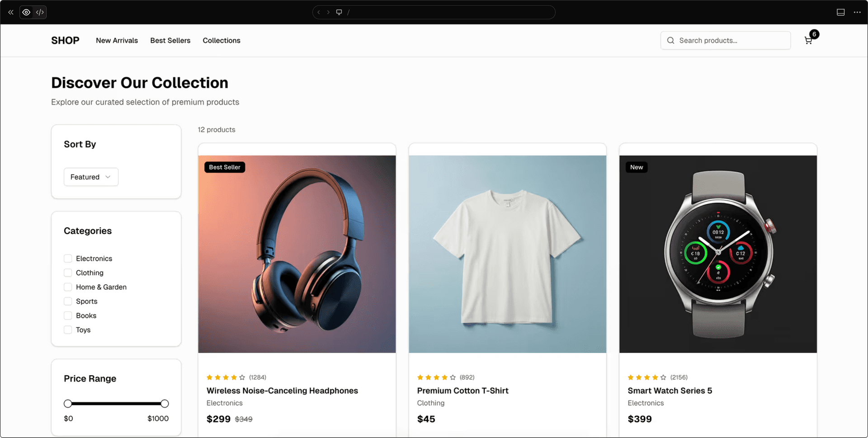This screenshot has height=438, width=868.
Task: Navigate to Collections
Action: click(x=222, y=41)
